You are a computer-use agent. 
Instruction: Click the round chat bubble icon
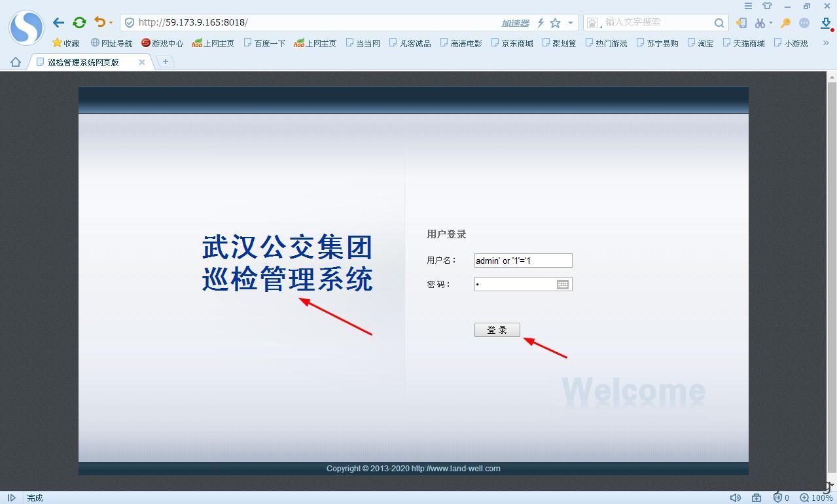click(804, 23)
